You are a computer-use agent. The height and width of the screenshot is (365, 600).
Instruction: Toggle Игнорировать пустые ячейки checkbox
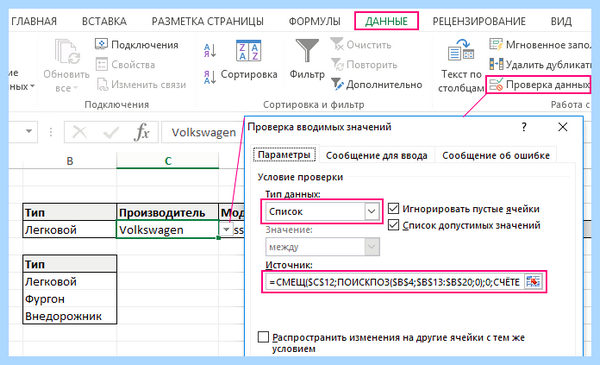393,209
